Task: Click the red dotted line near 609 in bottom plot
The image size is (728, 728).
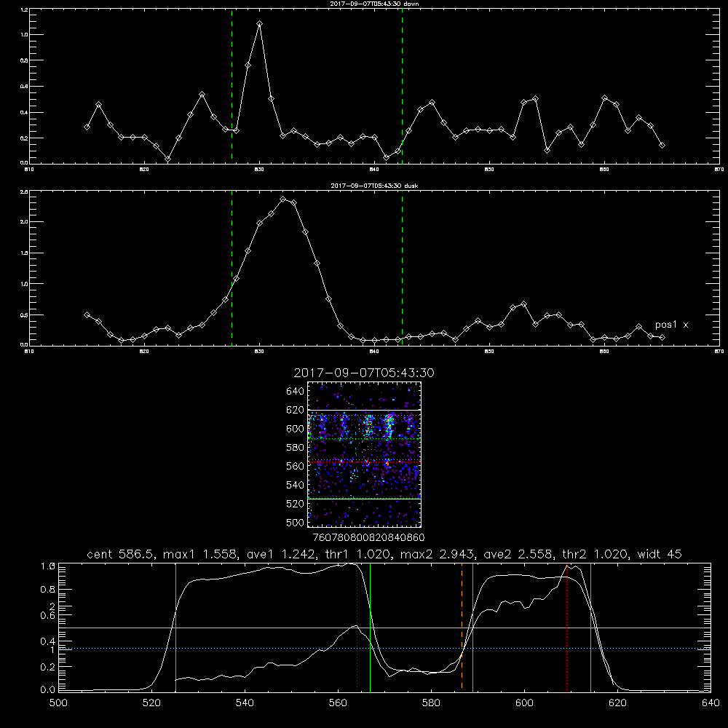Action: point(567,627)
